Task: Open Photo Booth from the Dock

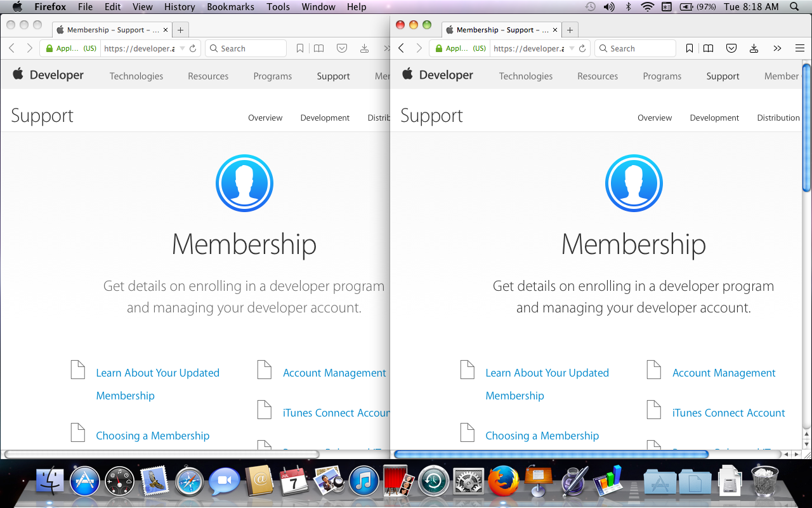Action: click(399, 481)
